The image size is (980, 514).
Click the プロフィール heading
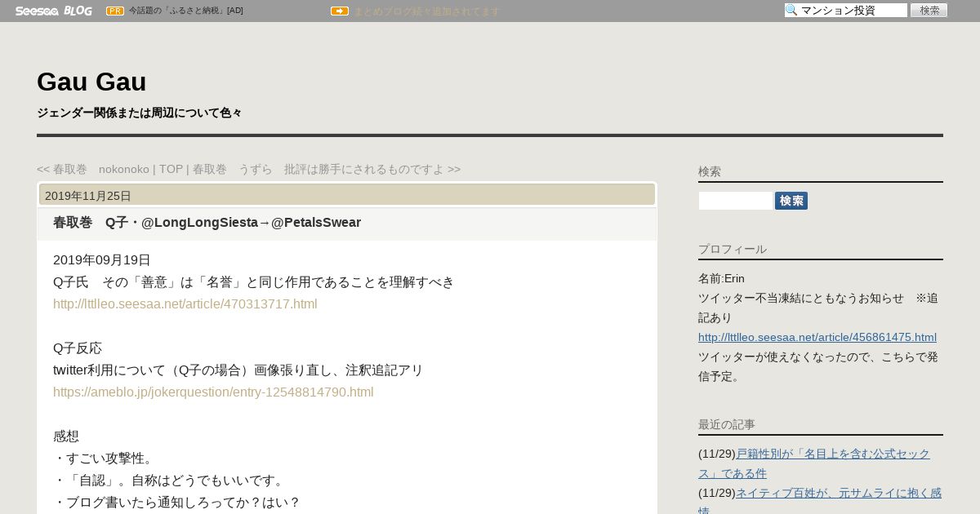pos(733,249)
